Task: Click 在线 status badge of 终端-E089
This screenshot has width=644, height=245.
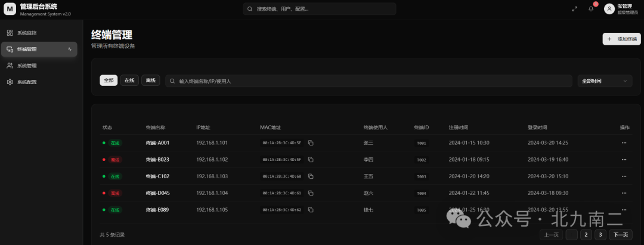Action: pyautogui.click(x=114, y=210)
